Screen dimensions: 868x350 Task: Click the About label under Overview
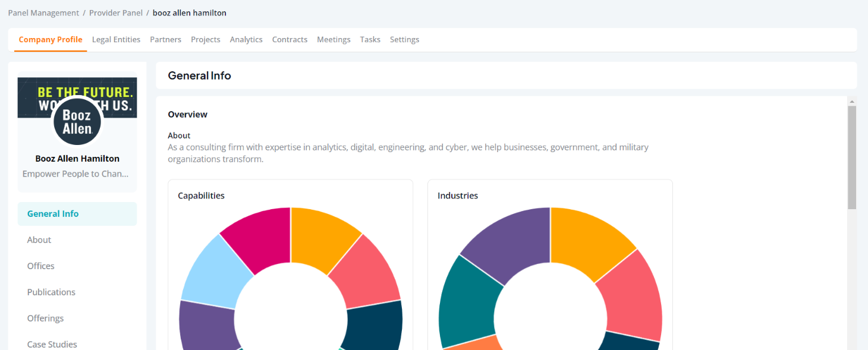point(179,135)
